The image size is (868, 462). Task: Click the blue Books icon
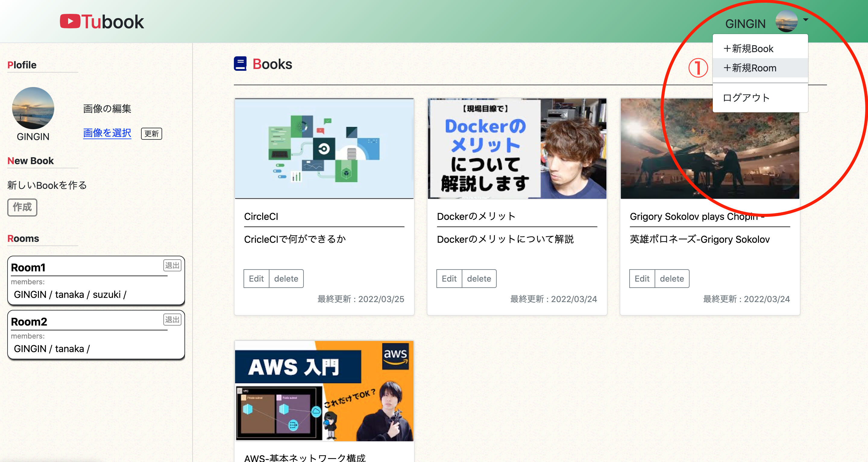pos(240,64)
